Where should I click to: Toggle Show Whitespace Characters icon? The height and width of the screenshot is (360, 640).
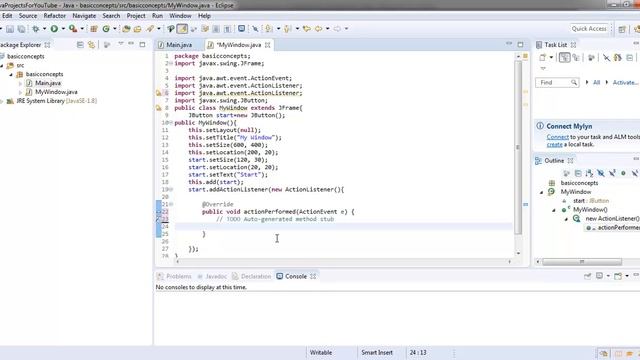227,29
